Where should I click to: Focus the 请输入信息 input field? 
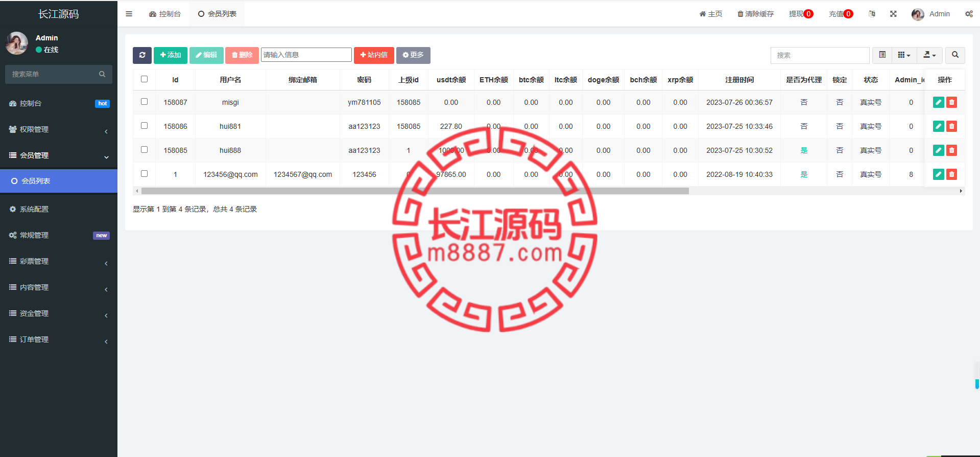(306, 55)
